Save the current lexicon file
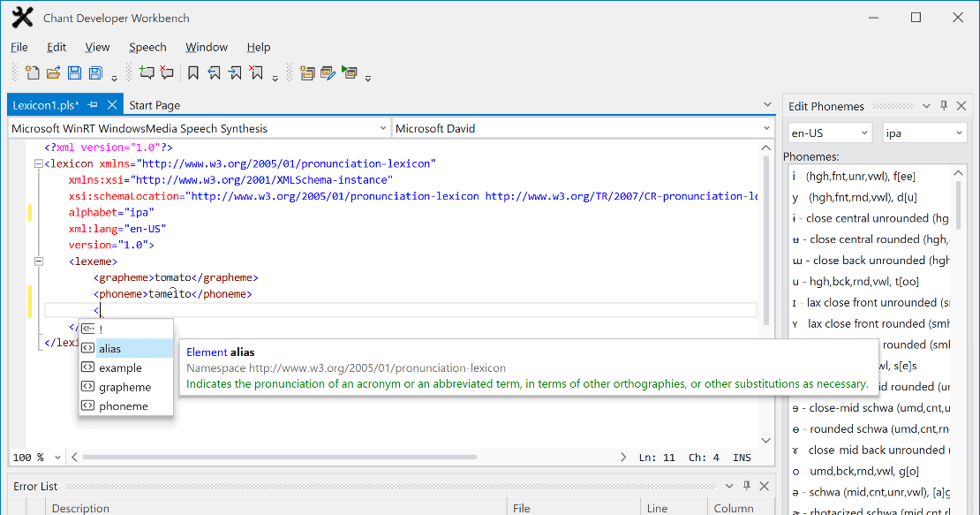Image resolution: width=980 pixels, height=515 pixels. (x=74, y=72)
